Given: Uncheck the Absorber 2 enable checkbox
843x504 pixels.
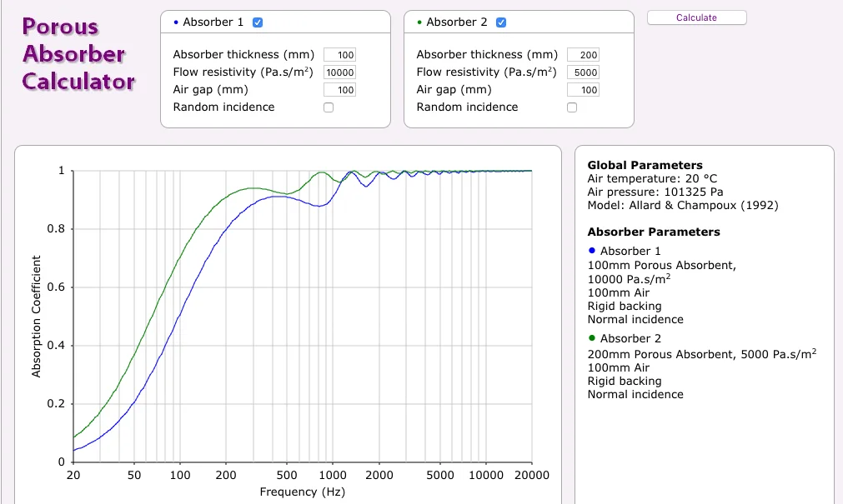Looking at the screenshot, I should [501, 22].
